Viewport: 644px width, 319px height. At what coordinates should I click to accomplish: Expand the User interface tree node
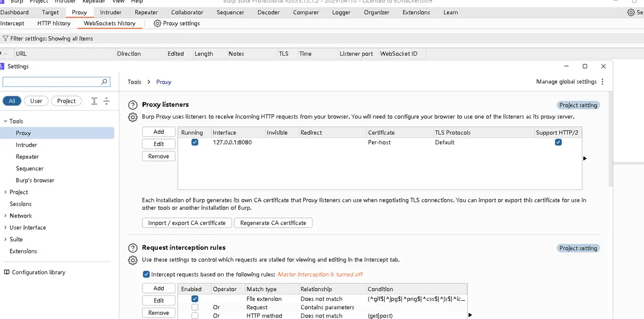tap(5, 228)
